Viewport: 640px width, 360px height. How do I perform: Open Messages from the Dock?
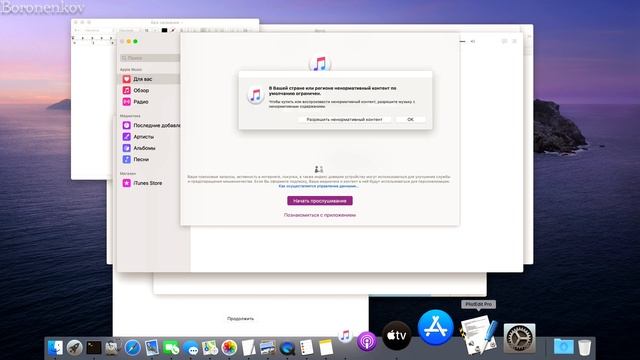click(x=191, y=348)
